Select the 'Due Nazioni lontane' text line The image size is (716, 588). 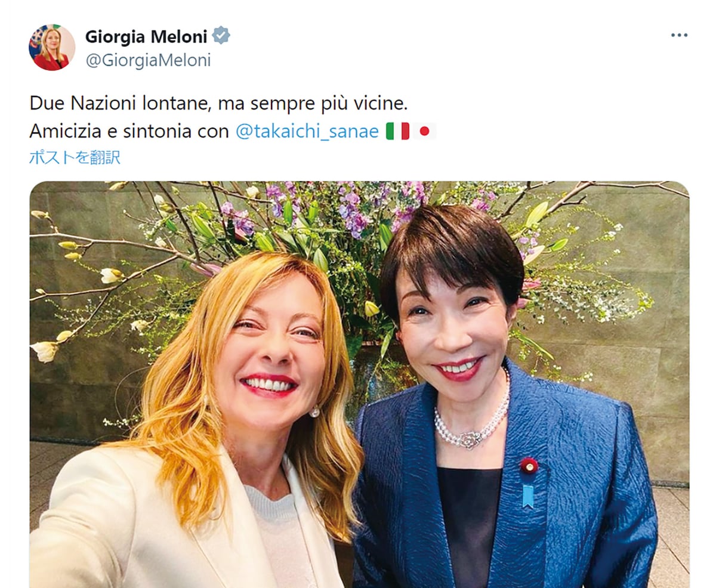click(x=218, y=103)
